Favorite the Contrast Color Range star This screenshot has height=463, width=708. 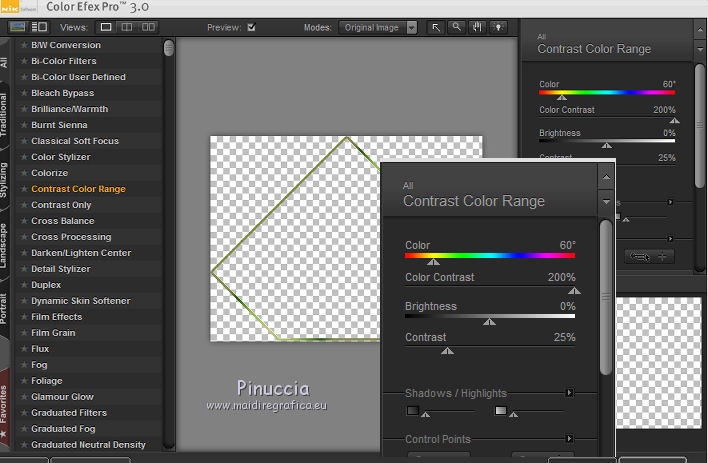24,189
